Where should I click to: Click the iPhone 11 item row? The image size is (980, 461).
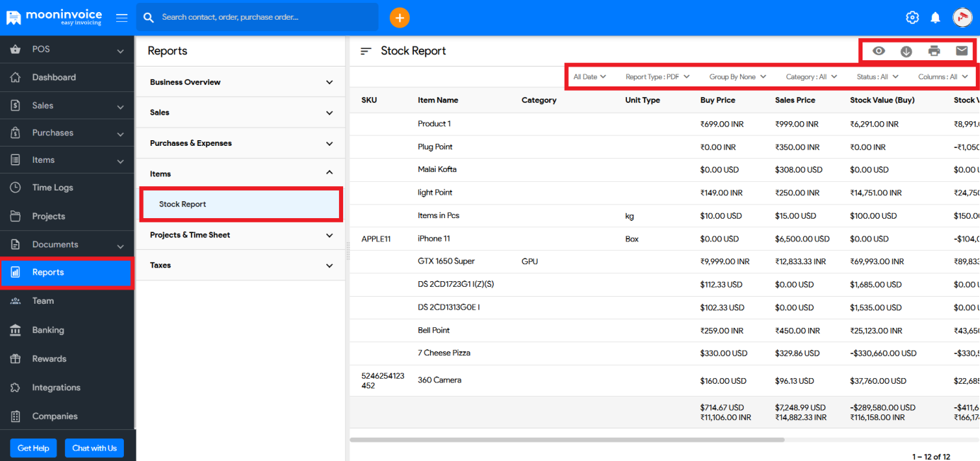(x=664, y=239)
